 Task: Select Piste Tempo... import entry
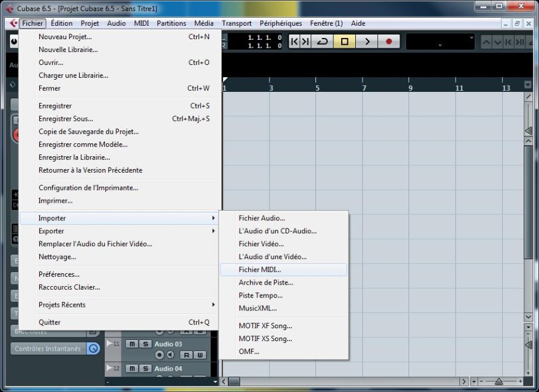coord(284,295)
